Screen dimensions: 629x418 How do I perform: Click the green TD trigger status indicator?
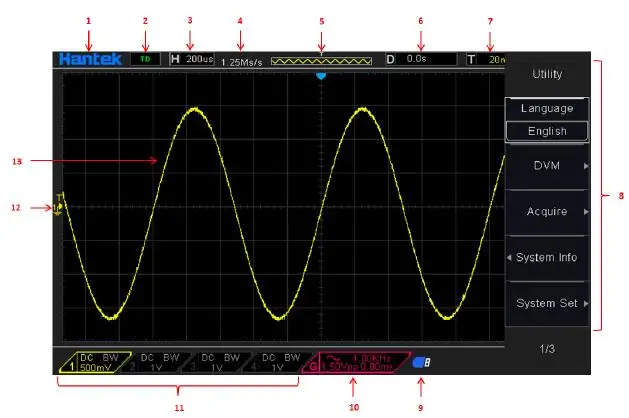tap(145, 59)
